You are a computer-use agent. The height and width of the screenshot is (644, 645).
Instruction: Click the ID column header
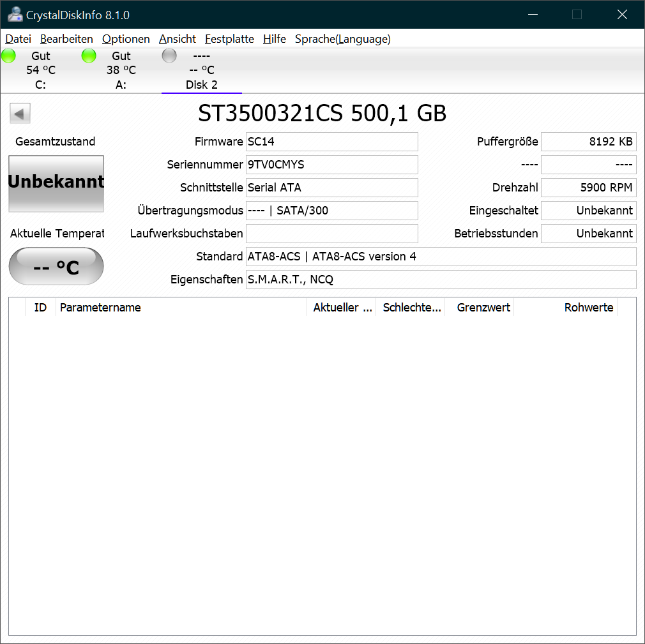click(x=40, y=308)
